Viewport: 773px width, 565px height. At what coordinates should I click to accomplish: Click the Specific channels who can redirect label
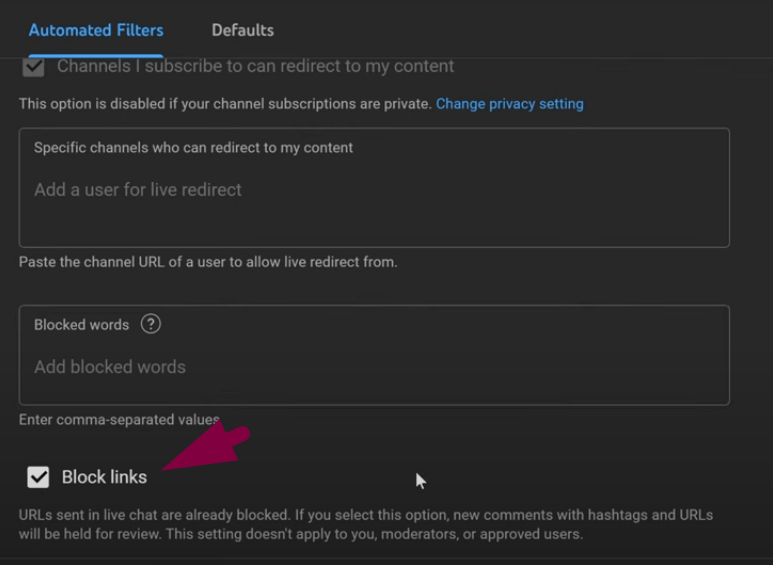click(x=193, y=147)
